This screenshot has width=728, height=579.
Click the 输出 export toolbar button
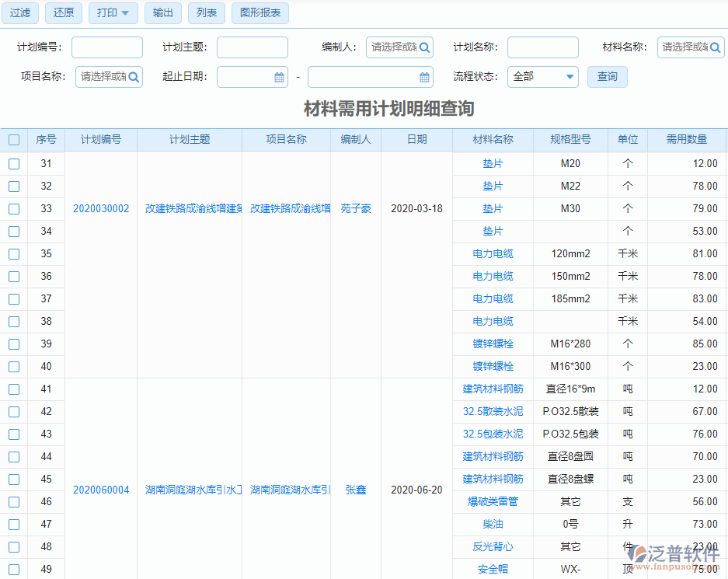pyautogui.click(x=162, y=13)
